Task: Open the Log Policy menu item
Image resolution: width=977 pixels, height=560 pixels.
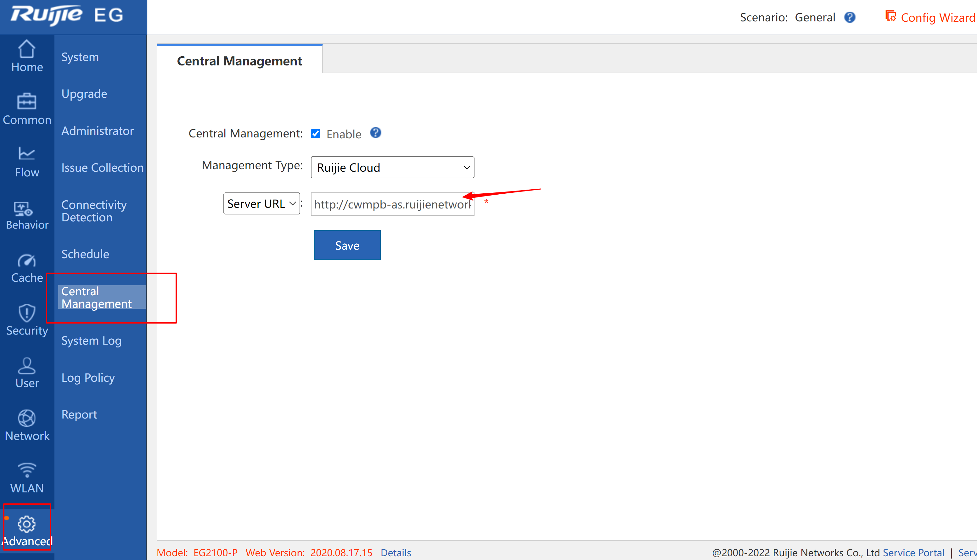Action: 88,378
